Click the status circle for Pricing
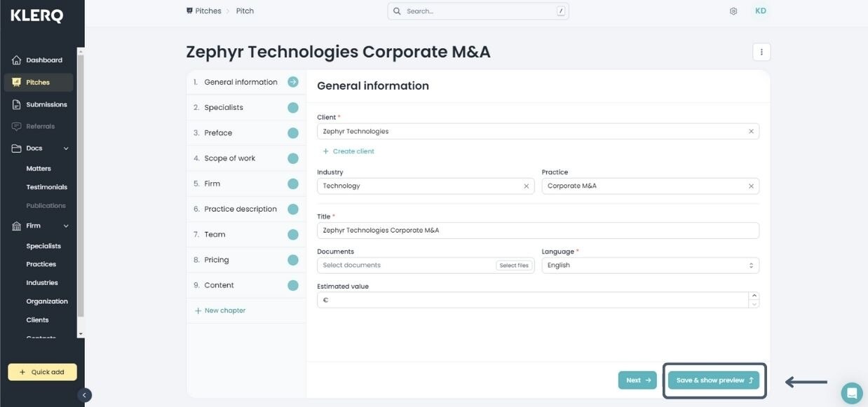868x407 pixels. (x=293, y=260)
